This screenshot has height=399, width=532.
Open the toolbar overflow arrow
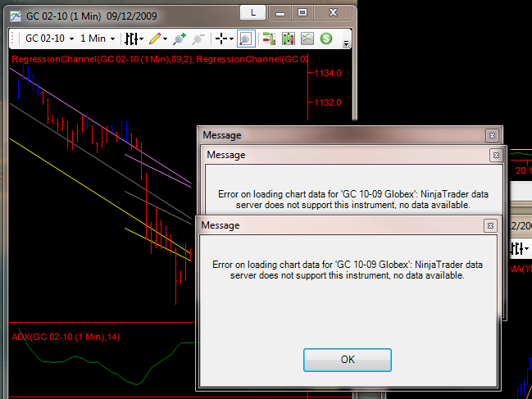[346, 43]
